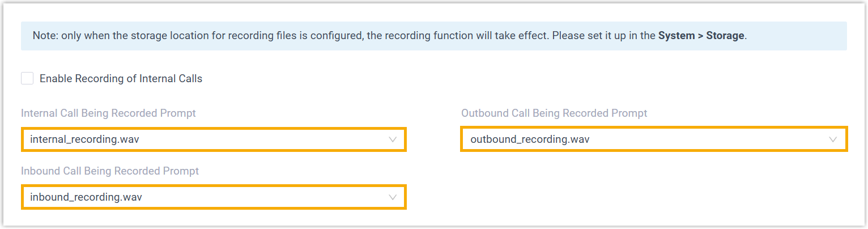
Task: Click the chevron arrow beside internal_recording.wav
Action: tap(393, 139)
